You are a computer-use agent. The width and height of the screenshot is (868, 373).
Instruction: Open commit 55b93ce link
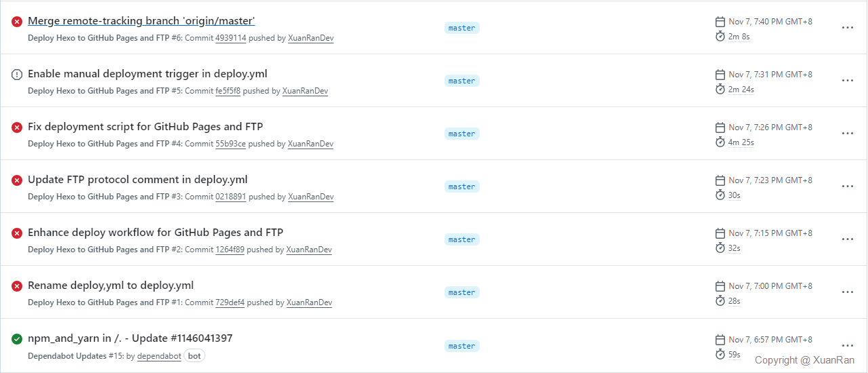pyautogui.click(x=230, y=144)
